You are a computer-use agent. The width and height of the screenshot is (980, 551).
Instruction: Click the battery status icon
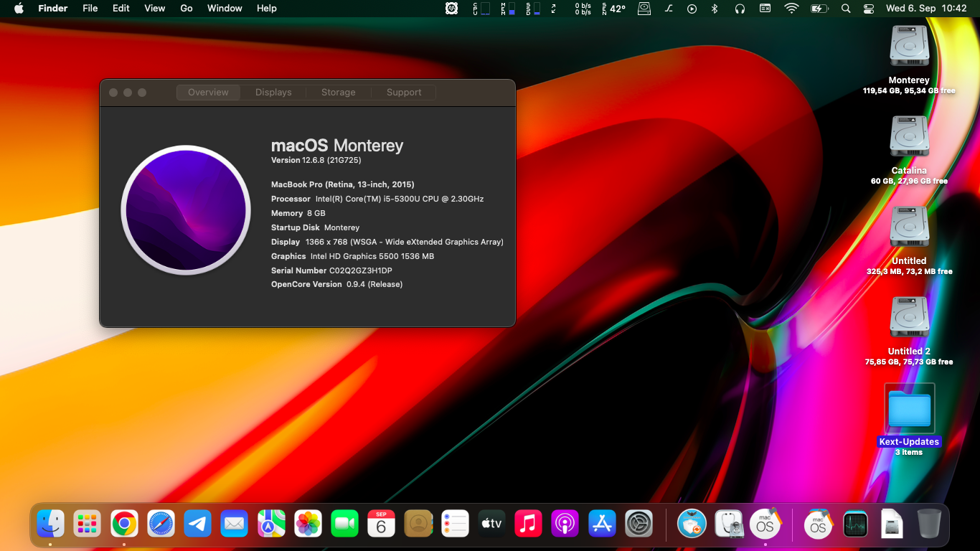(819, 8)
